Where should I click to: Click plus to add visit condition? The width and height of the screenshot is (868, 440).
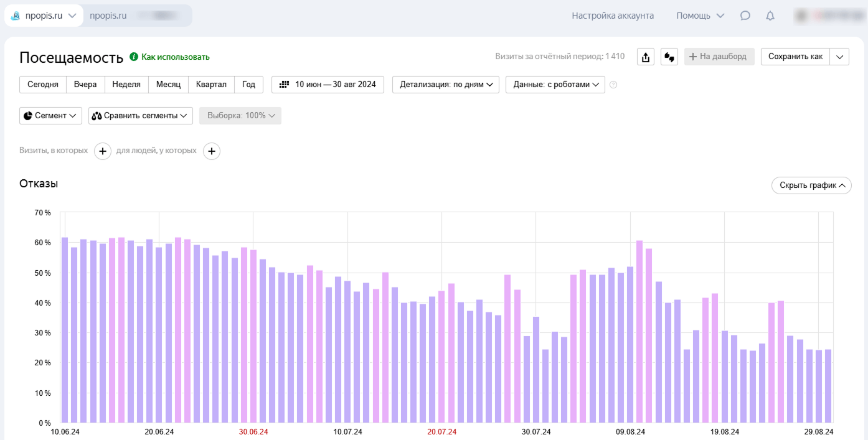point(103,151)
